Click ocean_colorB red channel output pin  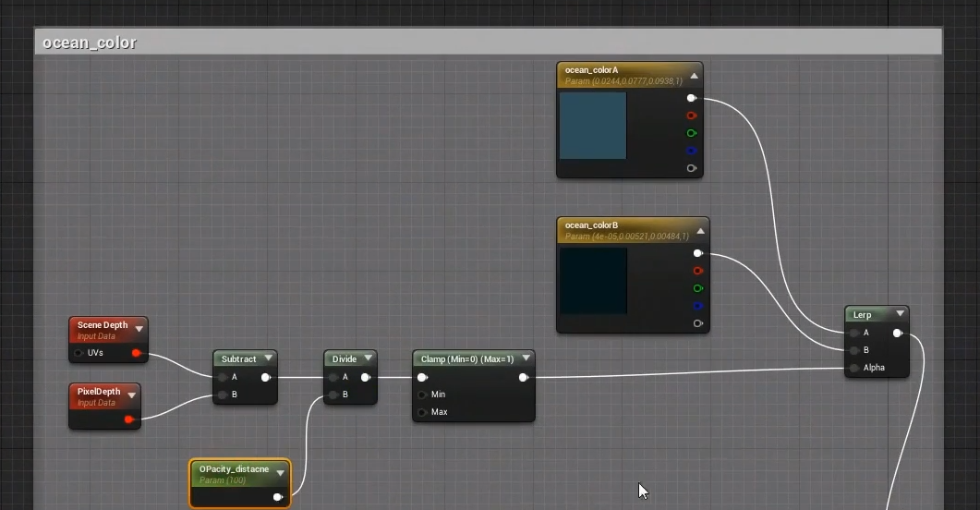[x=698, y=271]
